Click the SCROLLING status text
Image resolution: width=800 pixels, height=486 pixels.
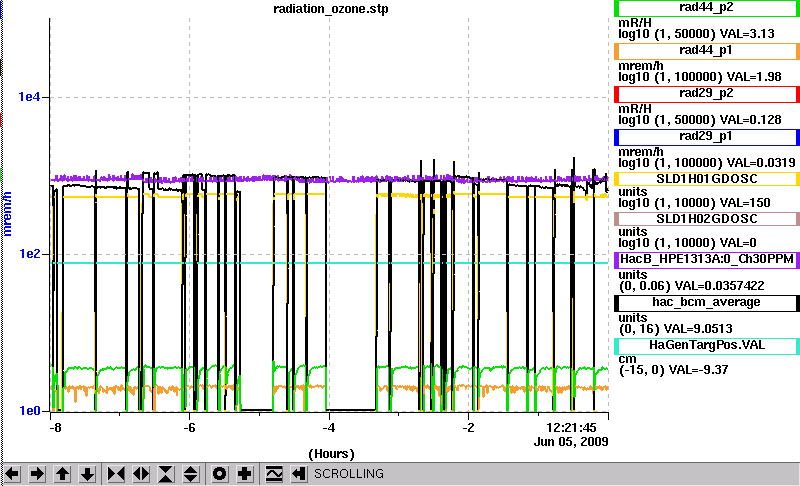click(x=348, y=474)
